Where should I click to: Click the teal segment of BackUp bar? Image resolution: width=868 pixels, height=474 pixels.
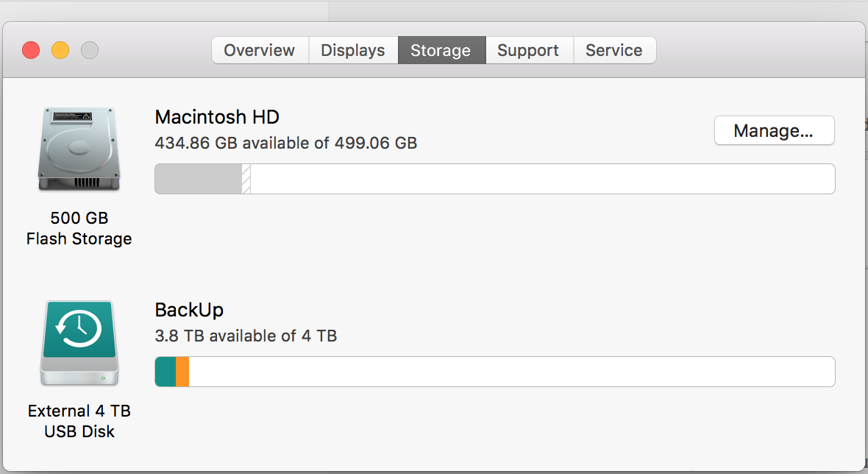click(x=166, y=372)
